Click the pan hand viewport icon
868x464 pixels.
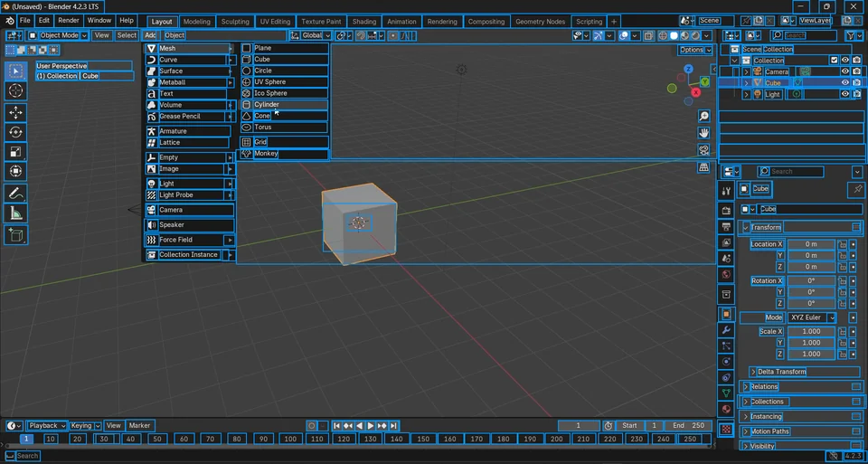(x=703, y=133)
